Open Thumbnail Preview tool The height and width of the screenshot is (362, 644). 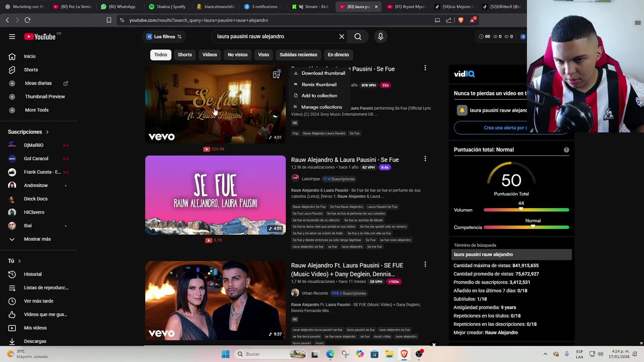[x=45, y=97]
